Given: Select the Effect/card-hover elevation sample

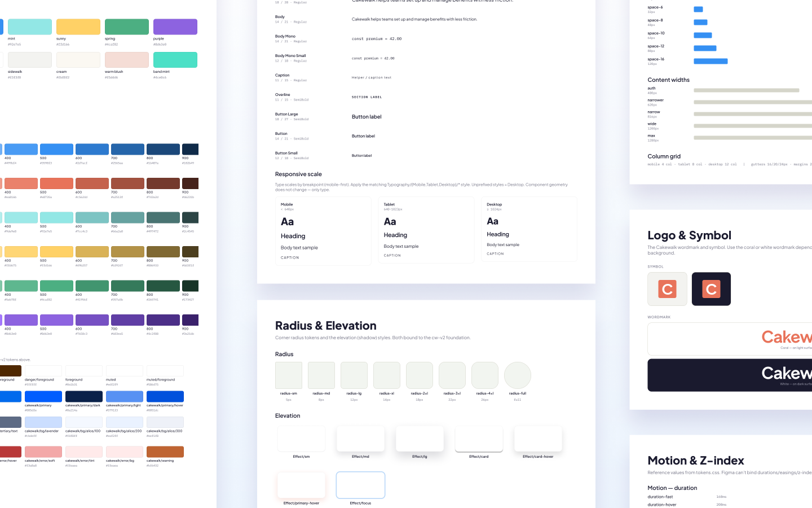Looking at the screenshot, I should [x=538, y=439].
